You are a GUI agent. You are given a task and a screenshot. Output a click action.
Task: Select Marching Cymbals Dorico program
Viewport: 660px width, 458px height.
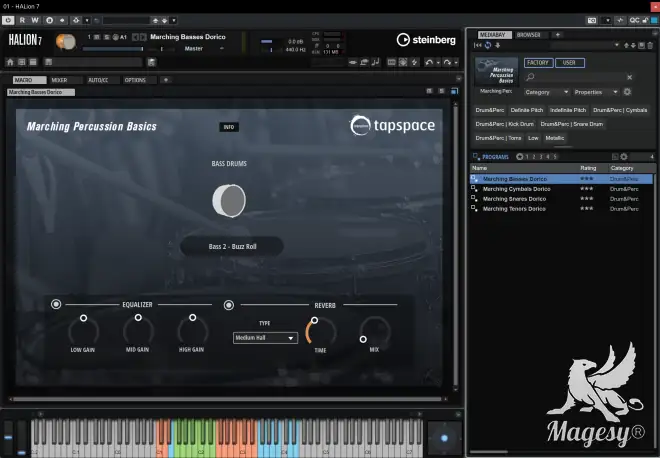(562, 189)
